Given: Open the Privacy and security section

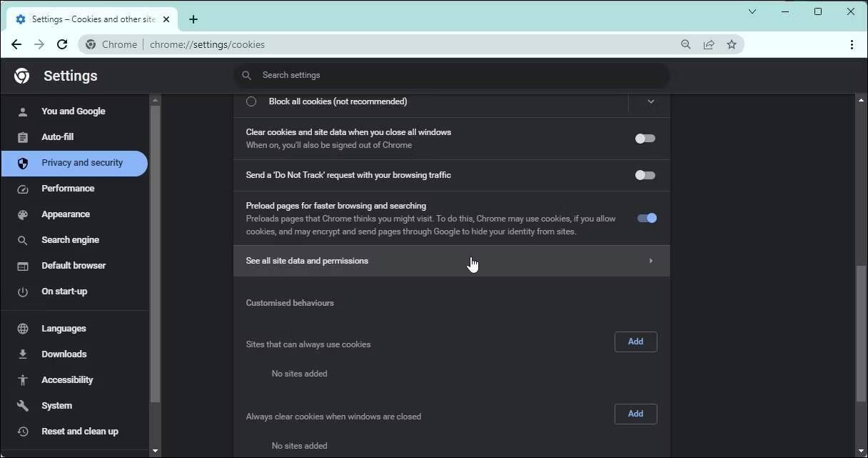Looking at the screenshot, I should click(81, 163).
